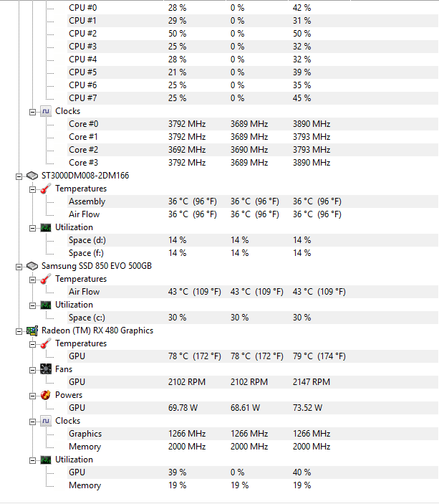Viewport: 439px width, 504px height.
Task: Click the Radeon Clocks waveform icon
Action: coord(46,421)
